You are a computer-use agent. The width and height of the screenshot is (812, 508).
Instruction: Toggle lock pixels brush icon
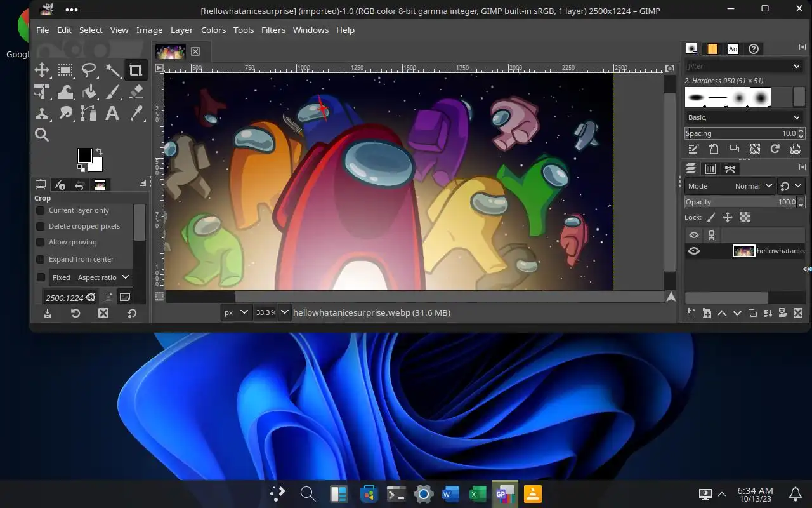[711, 217]
